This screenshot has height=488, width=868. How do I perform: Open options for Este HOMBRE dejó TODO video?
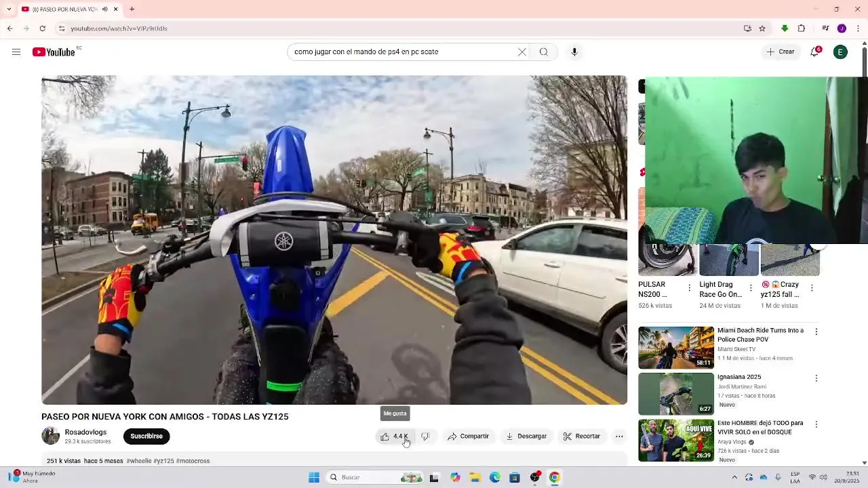816,424
